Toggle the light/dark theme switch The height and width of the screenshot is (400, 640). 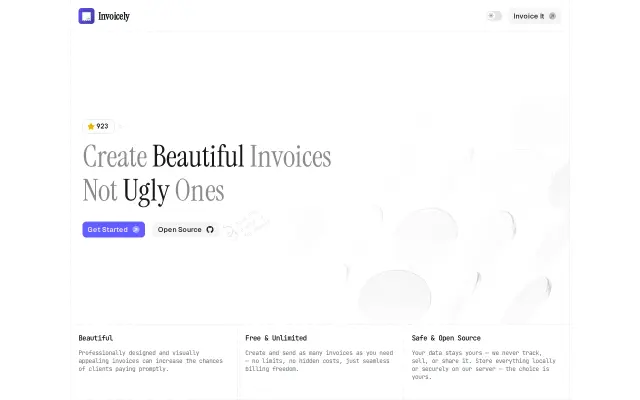[494, 16]
